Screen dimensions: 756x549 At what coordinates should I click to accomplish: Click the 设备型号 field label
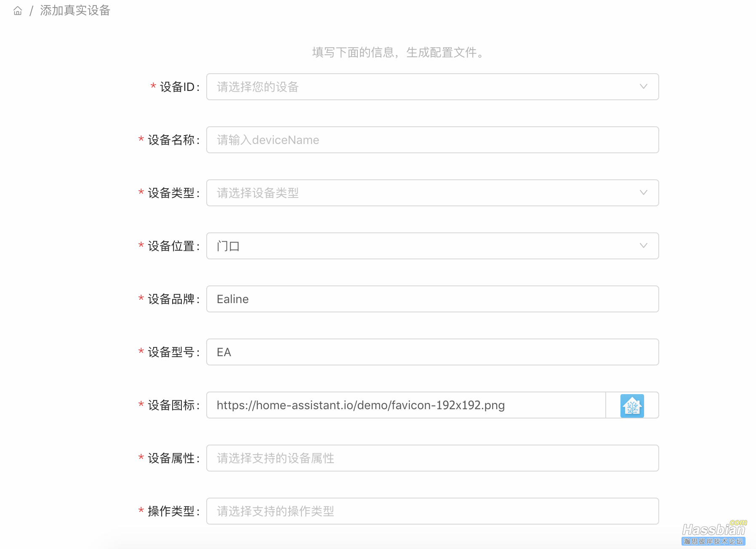(x=173, y=352)
